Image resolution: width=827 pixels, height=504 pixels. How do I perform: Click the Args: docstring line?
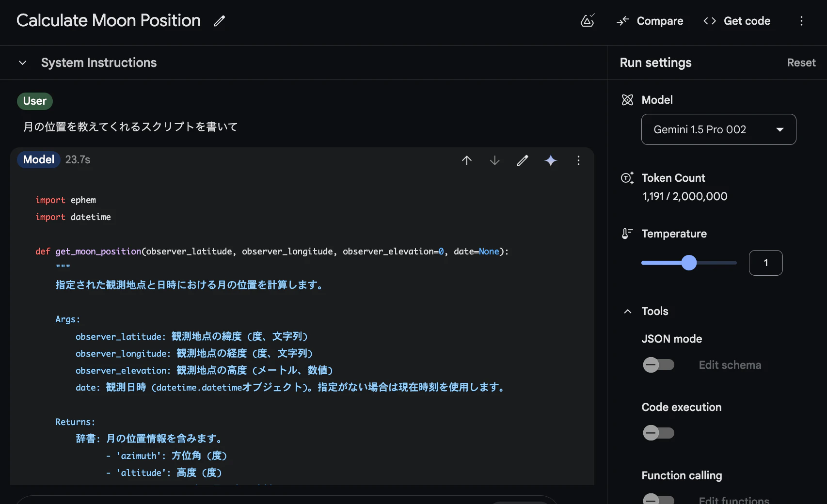68,319
